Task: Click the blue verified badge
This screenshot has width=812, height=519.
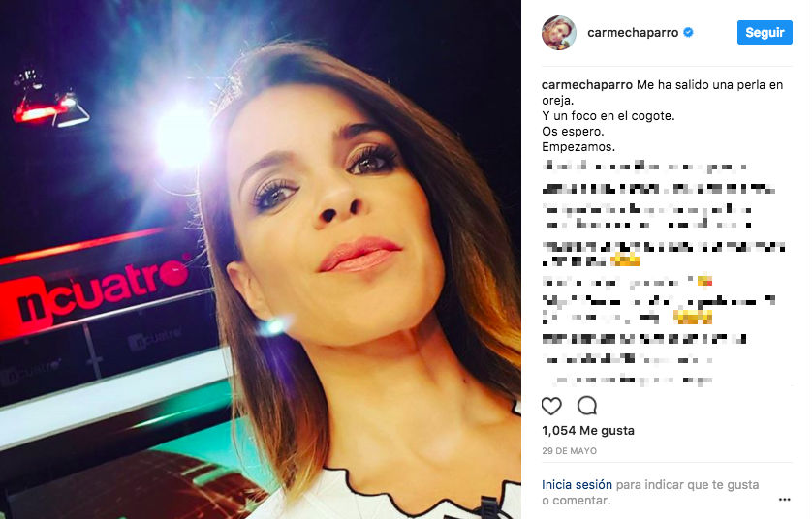Action: tap(688, 32)
